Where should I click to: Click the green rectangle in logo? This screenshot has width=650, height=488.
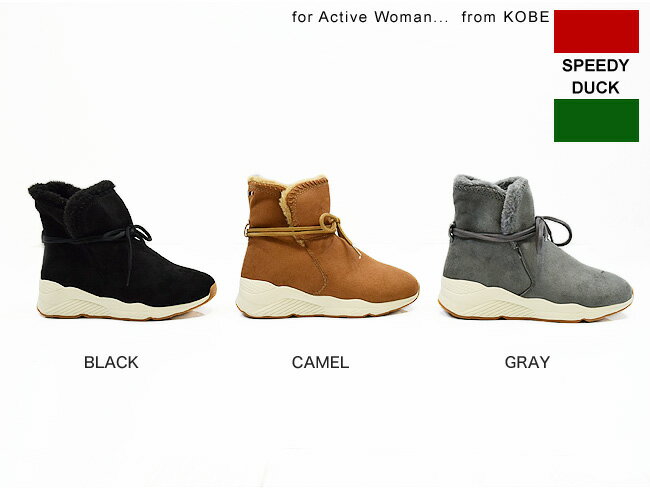tap(596, 120)
